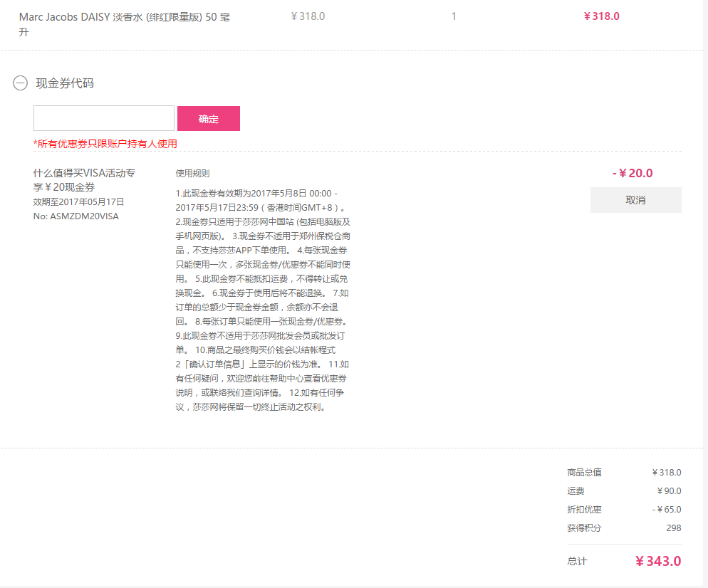Image resolution: width=708 pixels, height=588 pixels.
Task: Click the 使用规则 heading
Action: pyautogui.click(x=192, y=173)
